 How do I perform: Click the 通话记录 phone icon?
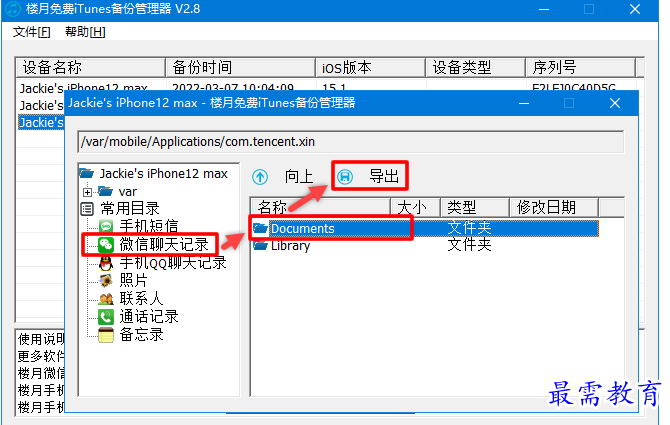(106, 317)
